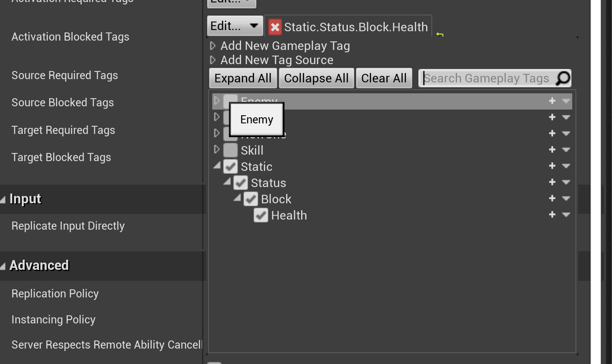The width and height of the screenshot is (612, 364).
Task: Click the plus icon next to Block tag
Action: 552,198
